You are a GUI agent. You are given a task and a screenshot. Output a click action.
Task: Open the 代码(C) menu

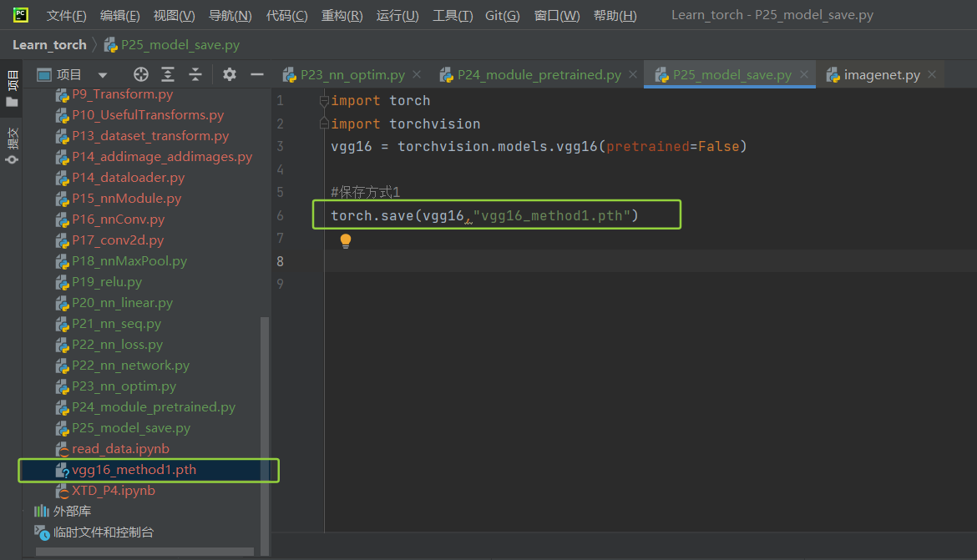(x=286, y=16)
